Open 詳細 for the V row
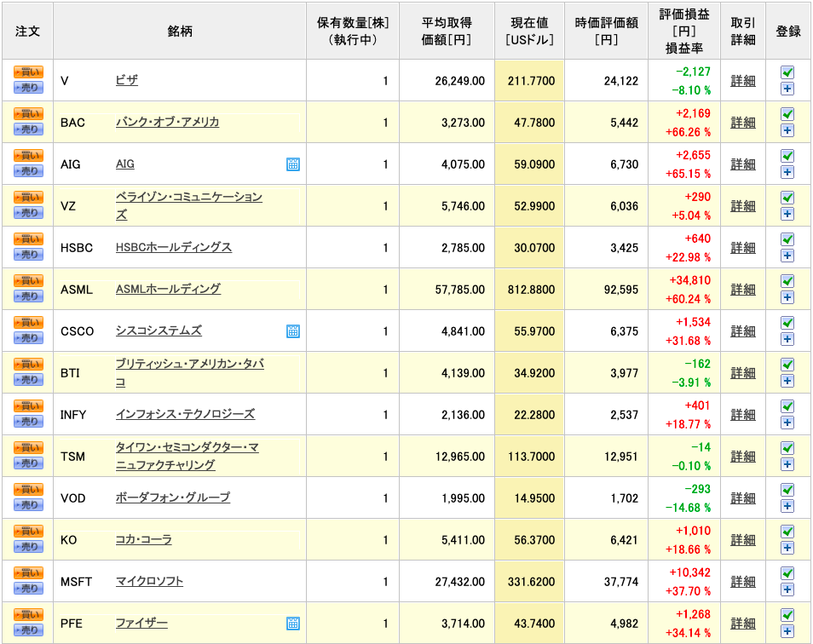The height and width of the screenshot is (644, 813). tap(743, 81)
